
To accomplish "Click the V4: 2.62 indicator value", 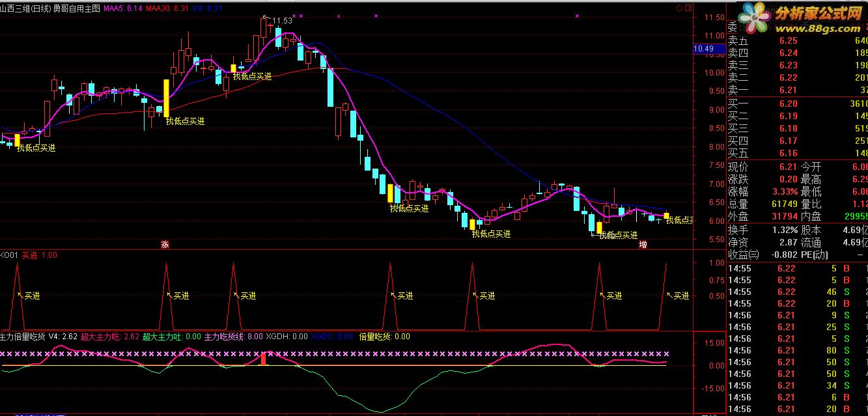I will tap(63, 337).
